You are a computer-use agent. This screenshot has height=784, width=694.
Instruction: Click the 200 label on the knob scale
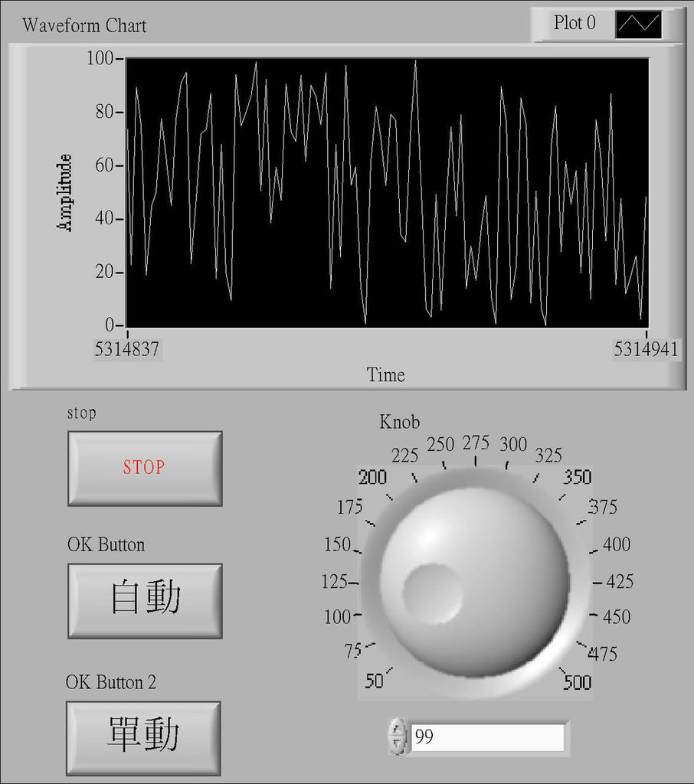pos(373,478)
